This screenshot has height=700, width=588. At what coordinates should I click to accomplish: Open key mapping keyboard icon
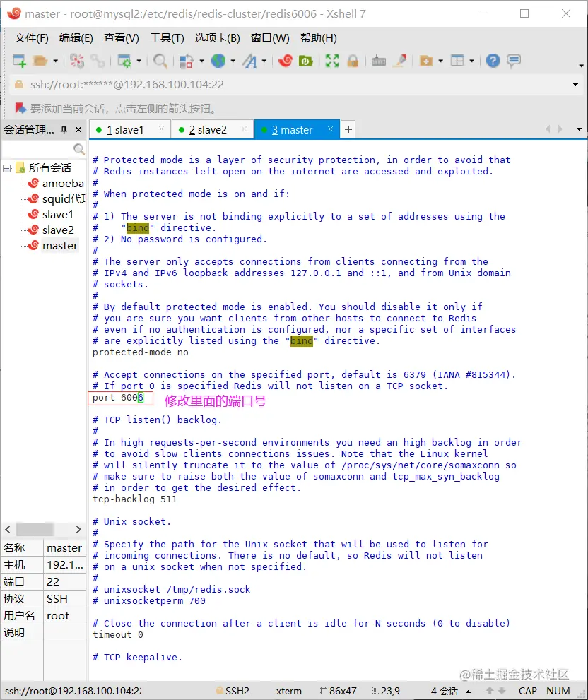coord(378,61)
